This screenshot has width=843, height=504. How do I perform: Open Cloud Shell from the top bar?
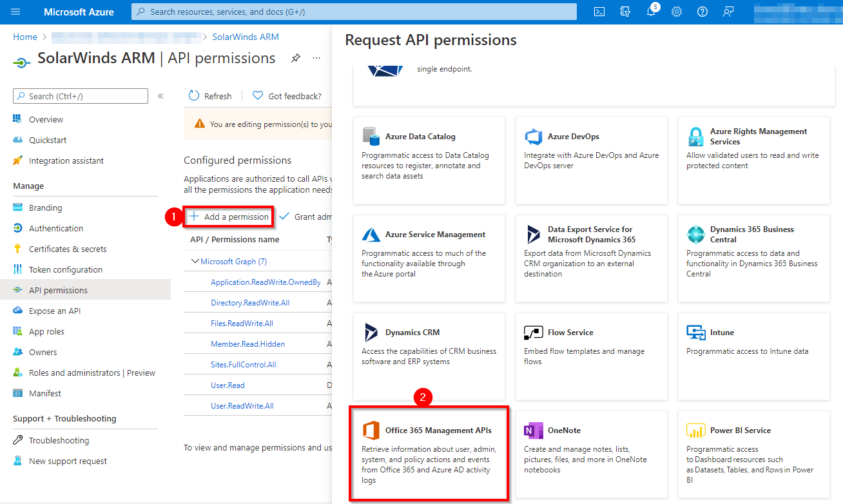coord(599,11)
